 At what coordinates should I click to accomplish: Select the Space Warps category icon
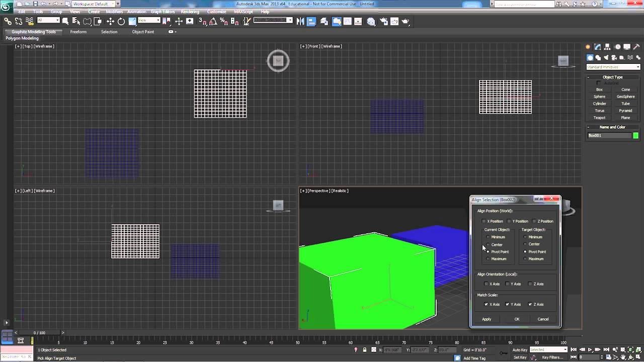click(630, 57)
